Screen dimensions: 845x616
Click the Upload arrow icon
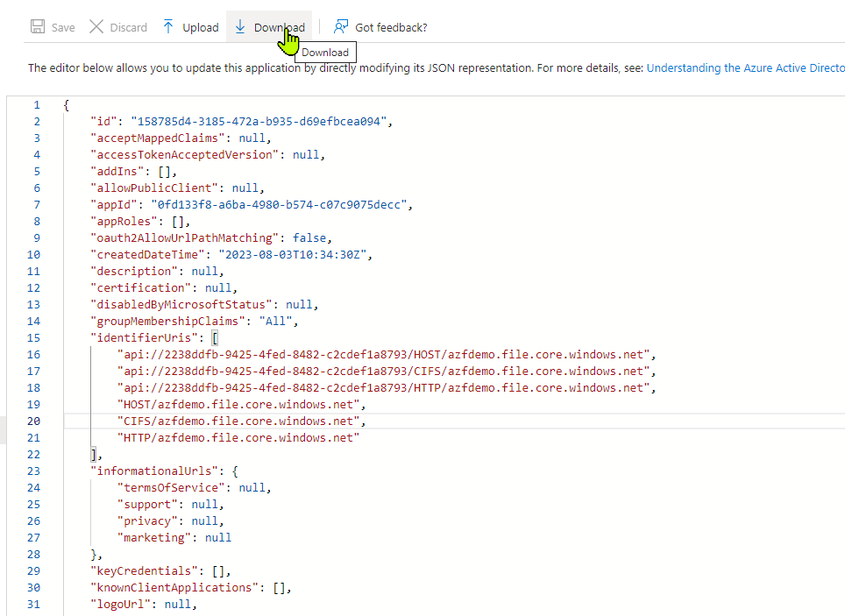[168, 27]
